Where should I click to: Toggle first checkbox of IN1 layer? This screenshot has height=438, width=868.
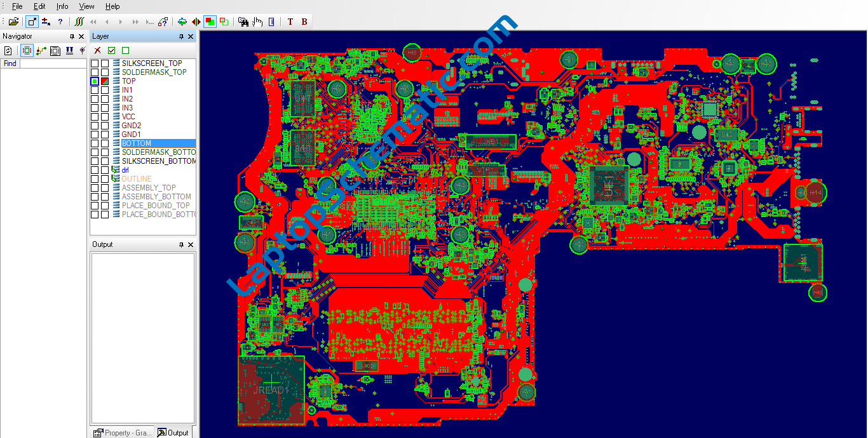pos(95,90)
